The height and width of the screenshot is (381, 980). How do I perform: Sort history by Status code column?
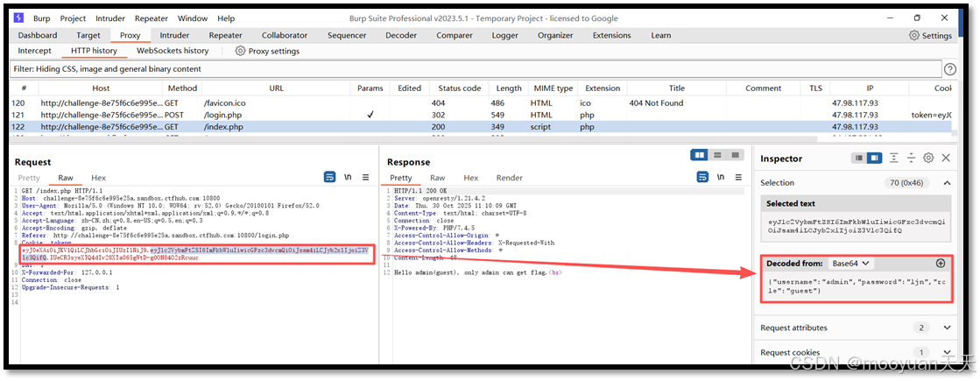point(460,88)
